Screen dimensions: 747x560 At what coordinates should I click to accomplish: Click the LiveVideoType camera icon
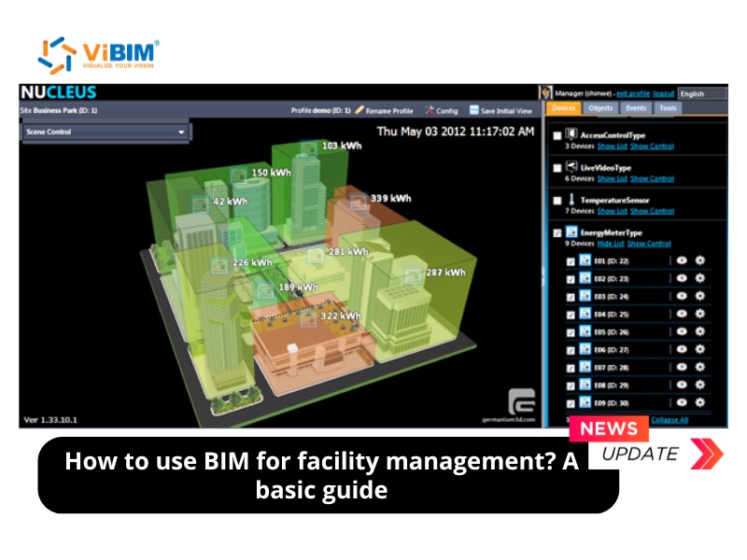(x=571, y=166)
